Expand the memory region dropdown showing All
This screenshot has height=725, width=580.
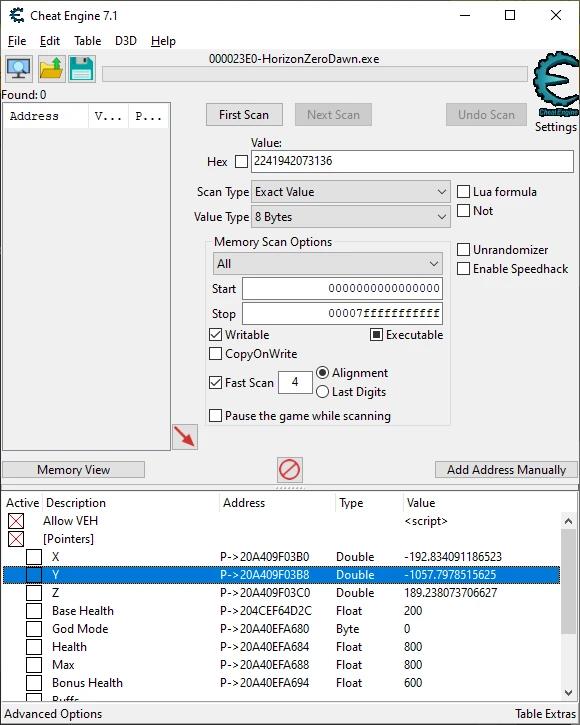[x=327, y=264]
